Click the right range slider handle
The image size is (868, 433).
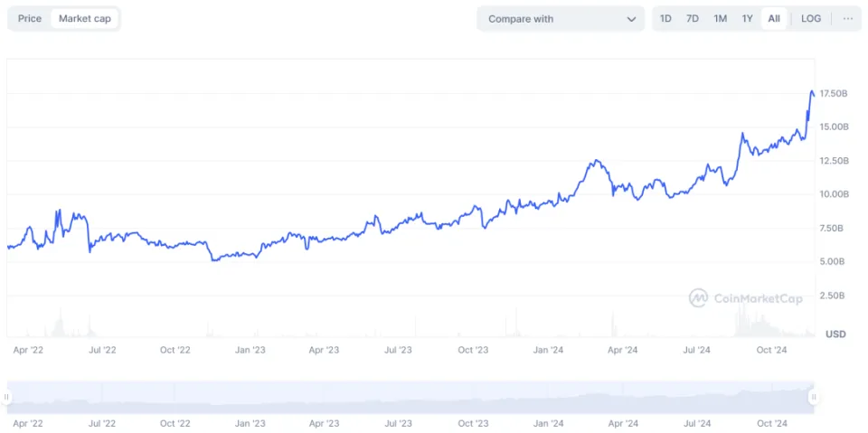[814, 397]
